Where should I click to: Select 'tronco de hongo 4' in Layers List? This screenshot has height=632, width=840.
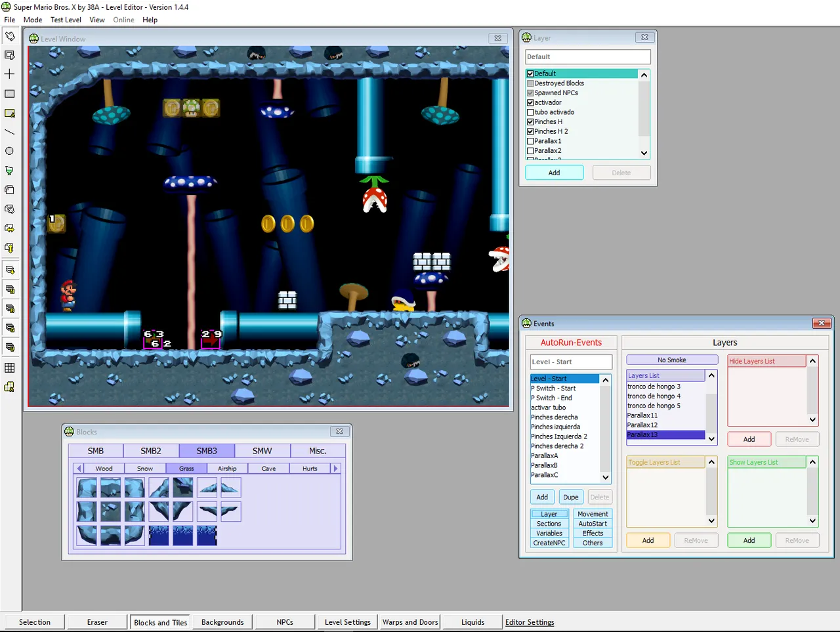pyautogui.click(x=665, y=396)
